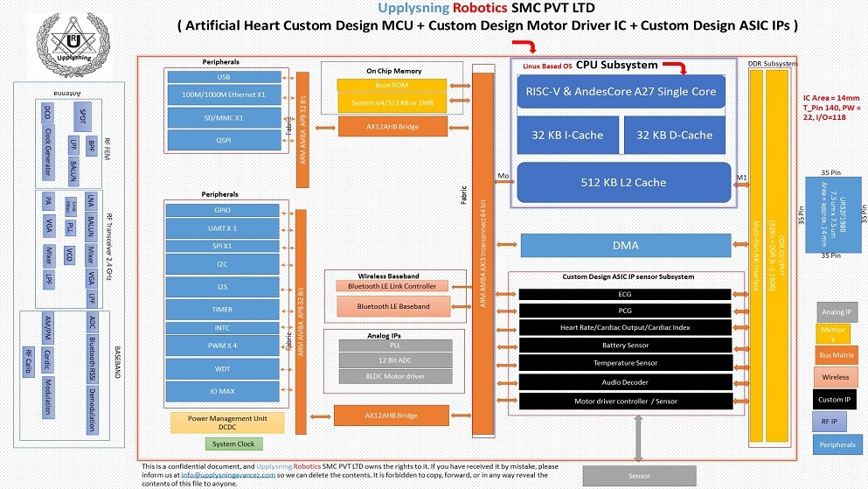Click the 12 Bit ADC block
The height and width of the screenshot is (489, 868).
[395, 360]
